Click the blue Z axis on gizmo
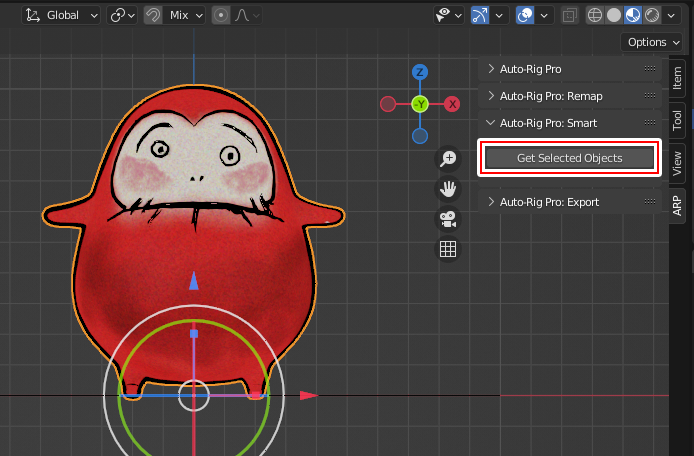The image size is (694, 456). [x=420, y=72]
